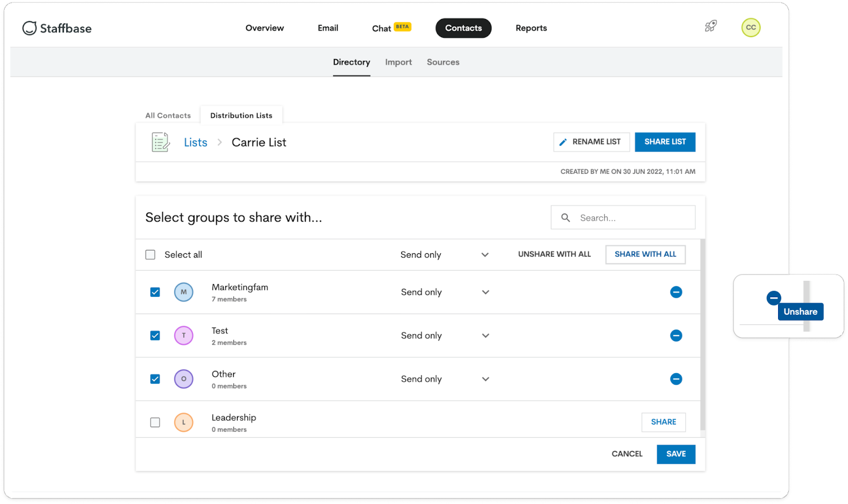
Task: Open Other group's Send only dropdown
Action: pos(445,379)
